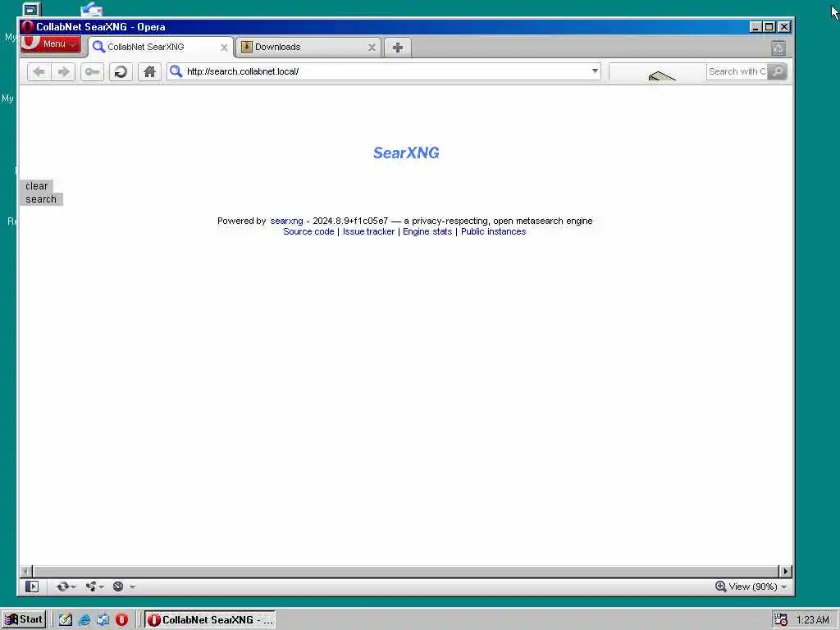Click the desktop monitor icon above Opera window
Screen dimensions: 840x630
coord(31,9)
